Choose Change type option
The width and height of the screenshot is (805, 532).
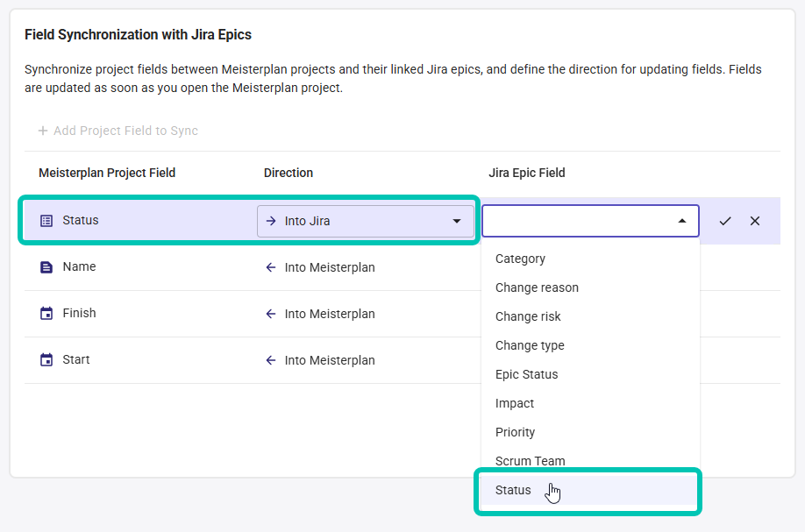[590, 345]
